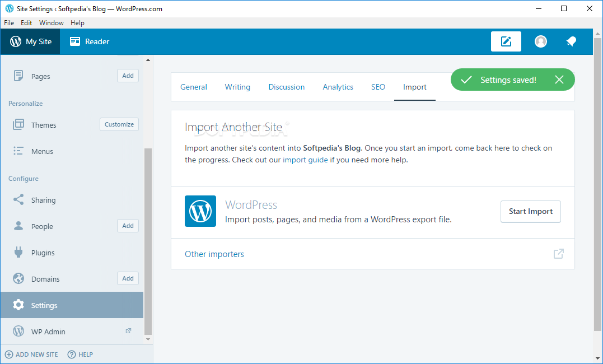Click the Sharing nodes icon
The image size is (603, 364).
coord(18,199)
